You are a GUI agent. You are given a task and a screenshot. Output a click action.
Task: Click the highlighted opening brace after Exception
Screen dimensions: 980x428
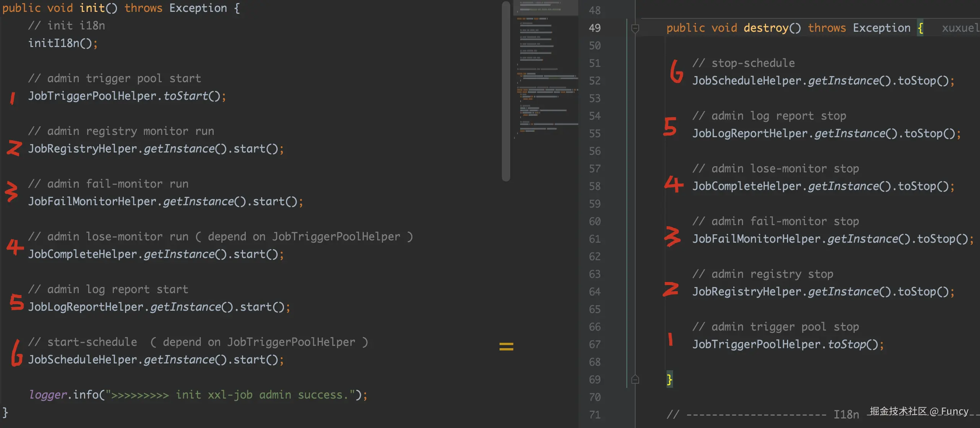tap(920, 28)
